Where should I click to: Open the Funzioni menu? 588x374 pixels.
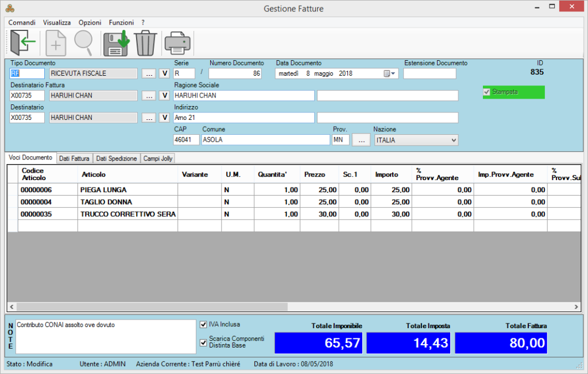point(121,22)
